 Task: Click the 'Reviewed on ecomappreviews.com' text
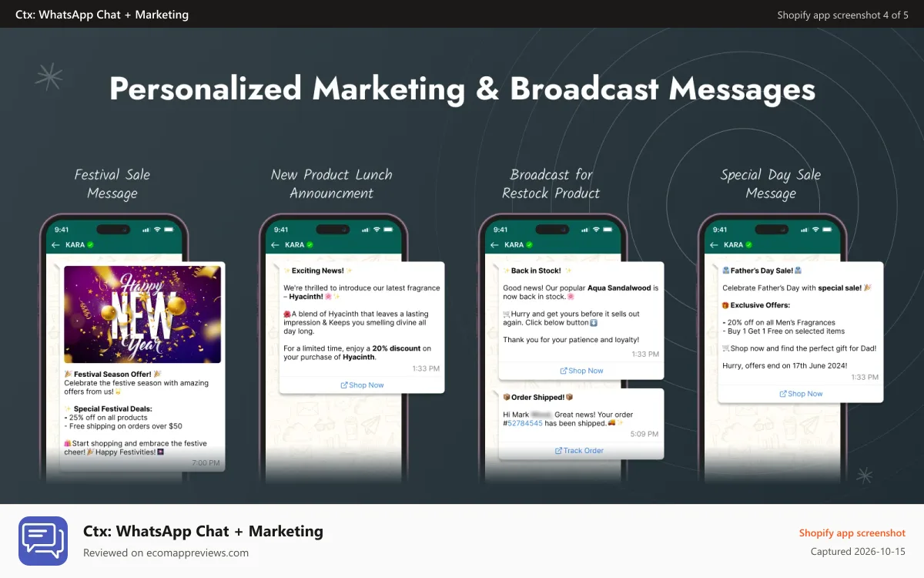pos(166,553)
